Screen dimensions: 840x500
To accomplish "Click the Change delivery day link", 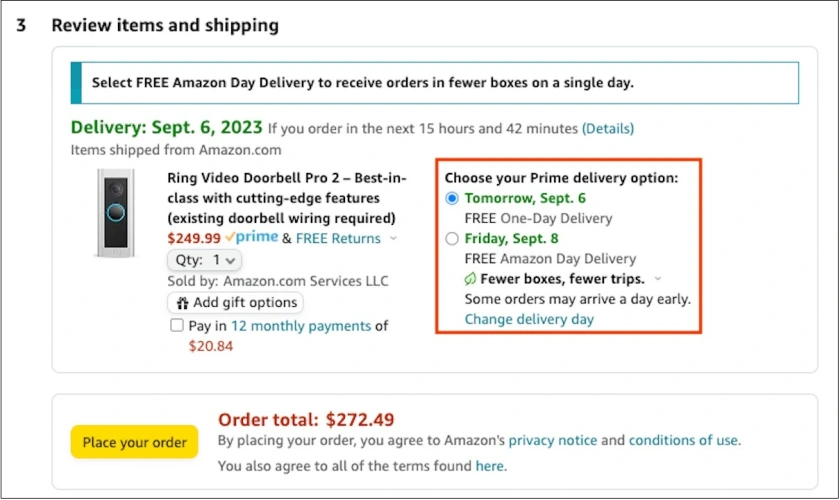I will pyautogui.click(x=529, y=319).
